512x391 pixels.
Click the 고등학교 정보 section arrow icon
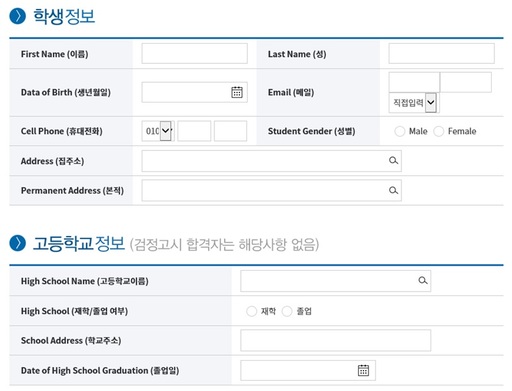coord(18,243)
